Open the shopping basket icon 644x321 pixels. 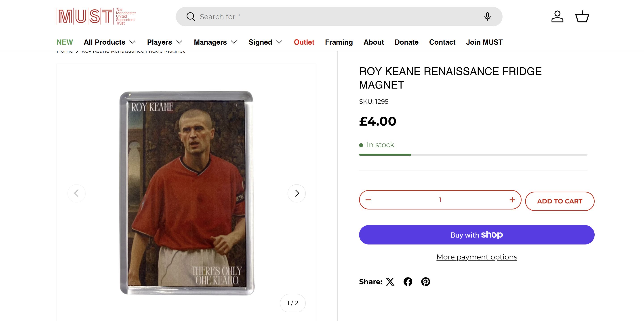[582, 17]
